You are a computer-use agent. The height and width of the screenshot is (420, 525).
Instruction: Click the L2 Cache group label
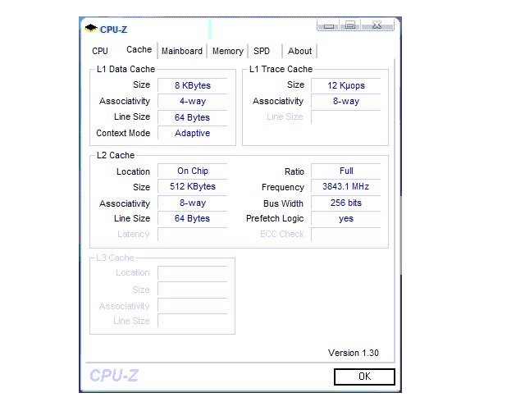(116, 155)
